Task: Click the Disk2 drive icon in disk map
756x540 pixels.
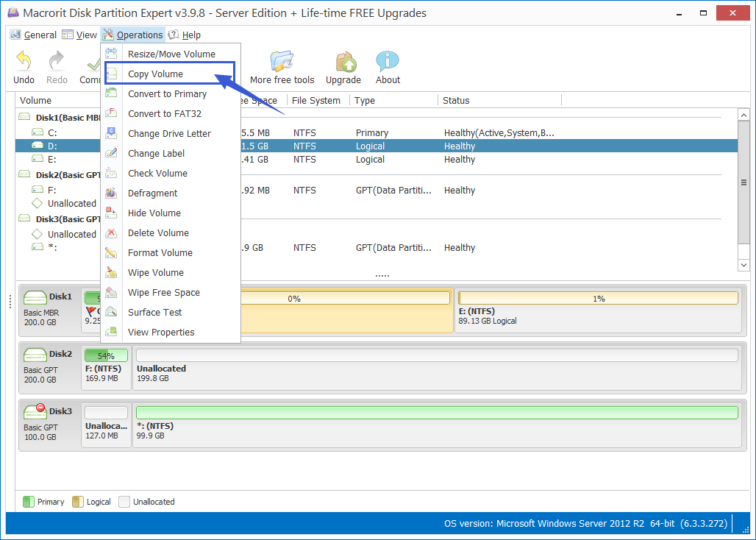Action: point(35,355)
